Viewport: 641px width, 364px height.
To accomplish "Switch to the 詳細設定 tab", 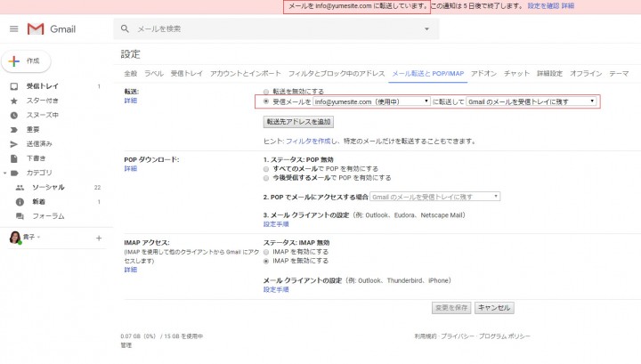I will [549, 74].
